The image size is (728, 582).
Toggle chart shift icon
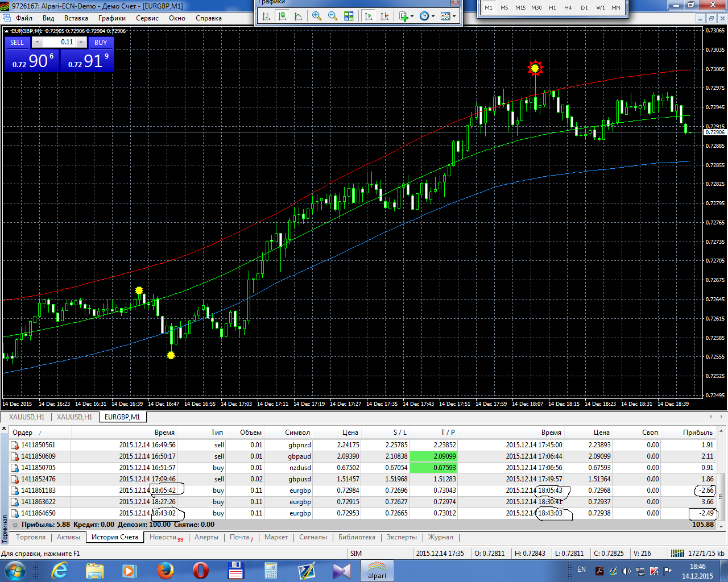click(x=384, y=16)
